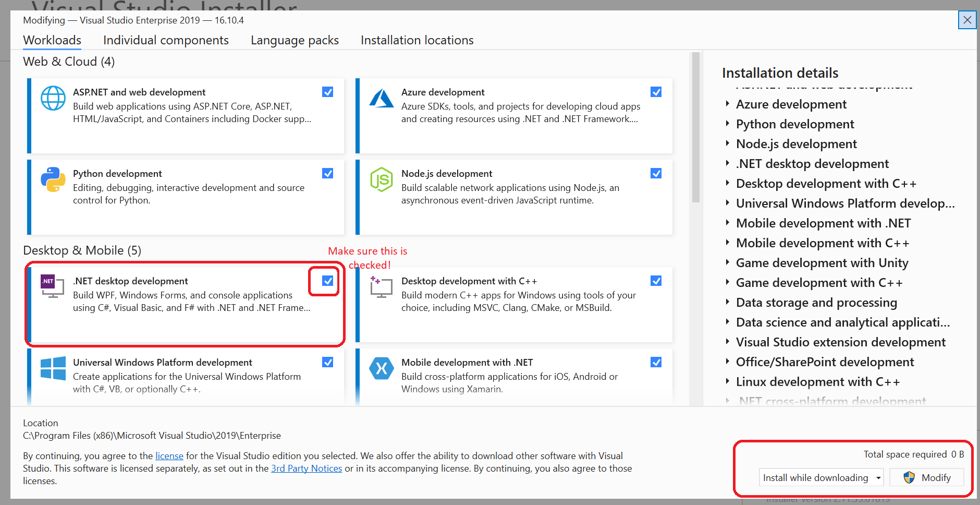Expand Mobile development with C++ details arrow
Image resolution: width=980 pixels, height=505 pixels.
pyautogui.click(x=727, y=243)
